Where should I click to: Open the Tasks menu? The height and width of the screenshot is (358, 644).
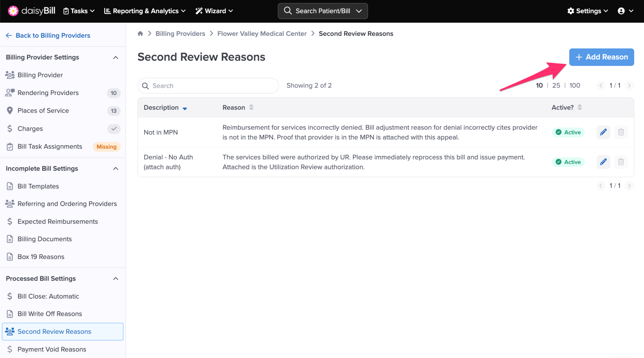click(79, 11)
